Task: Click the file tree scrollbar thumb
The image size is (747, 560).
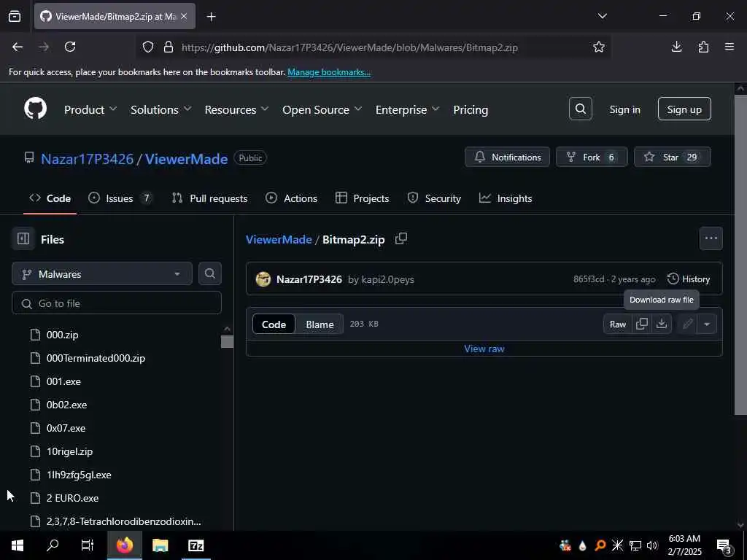Action: pyautogui.click(x=228, y=341)
